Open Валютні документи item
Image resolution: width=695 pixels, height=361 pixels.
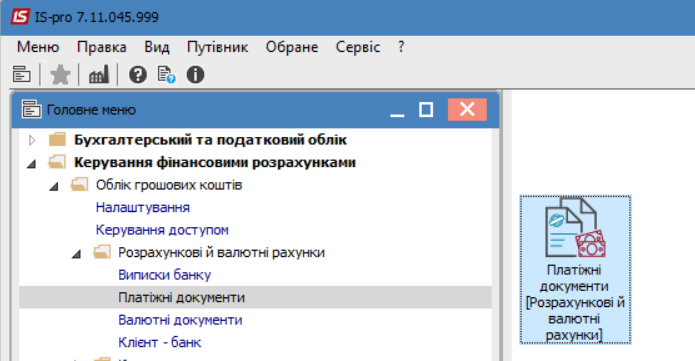(x=180, y=320)
